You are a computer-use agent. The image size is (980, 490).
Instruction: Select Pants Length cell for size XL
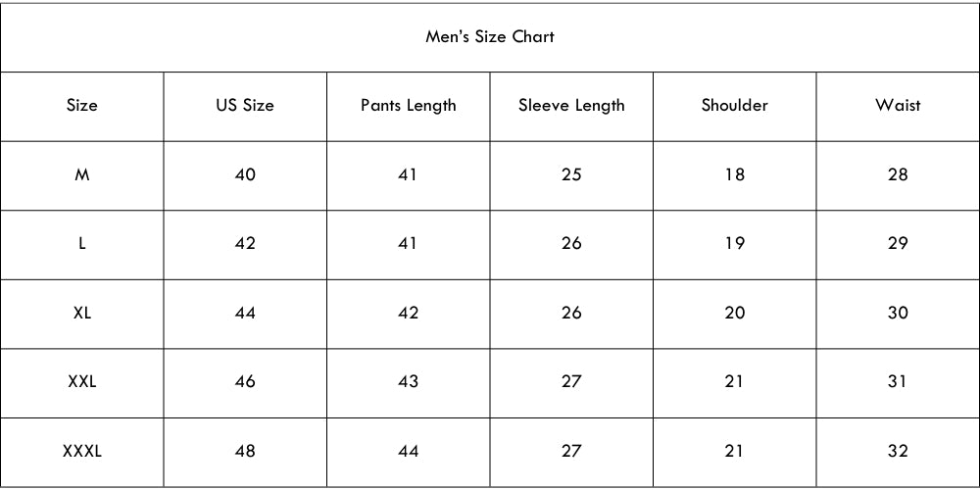coord(408,314)
